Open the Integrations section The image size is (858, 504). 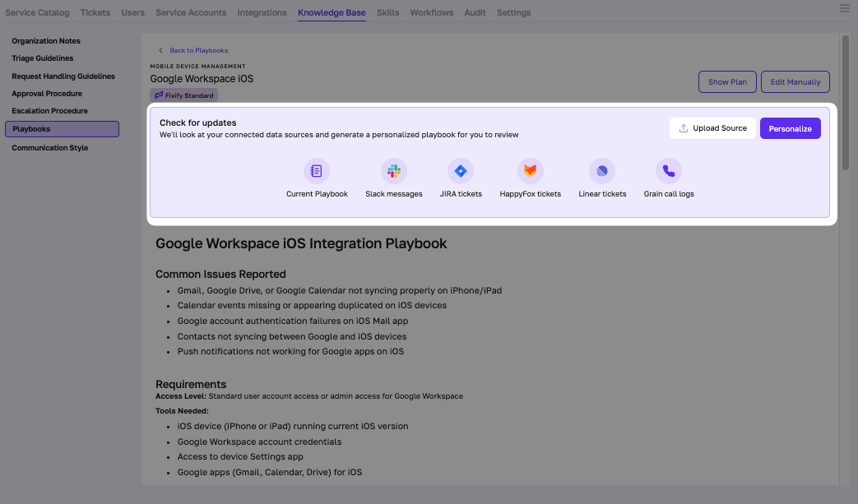click(x=262, y=12)
